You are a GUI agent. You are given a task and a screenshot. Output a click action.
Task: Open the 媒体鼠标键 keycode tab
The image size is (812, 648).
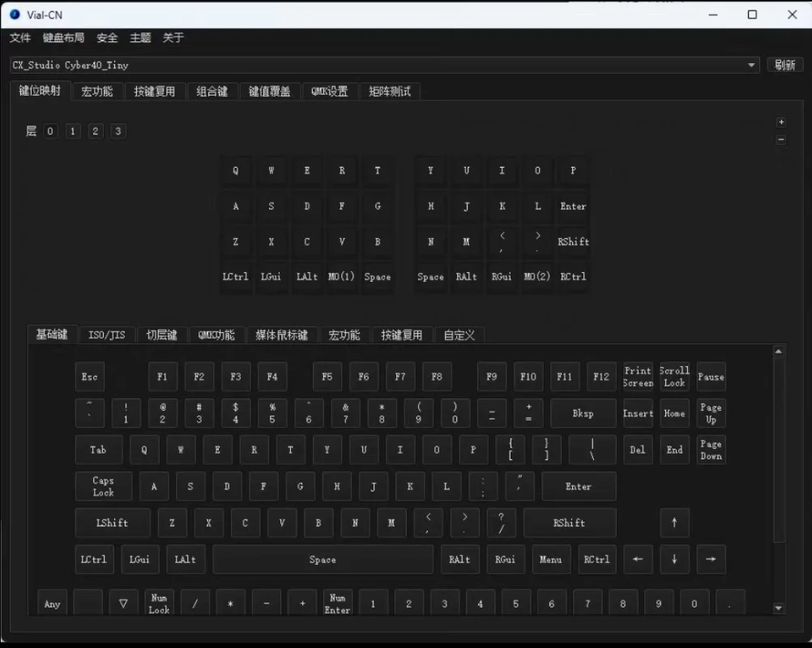pyautogui.click(x=281, y=335)
